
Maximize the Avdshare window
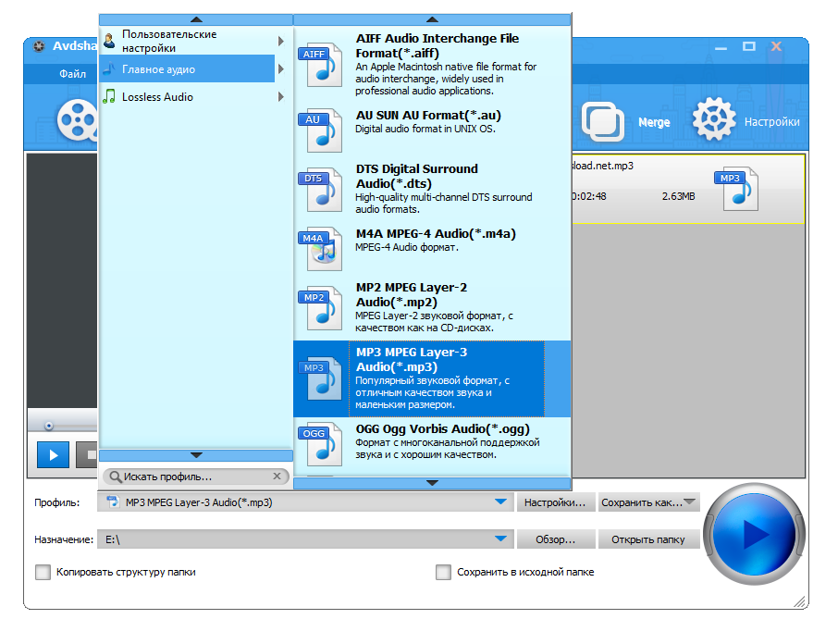[x=749, y=46]
